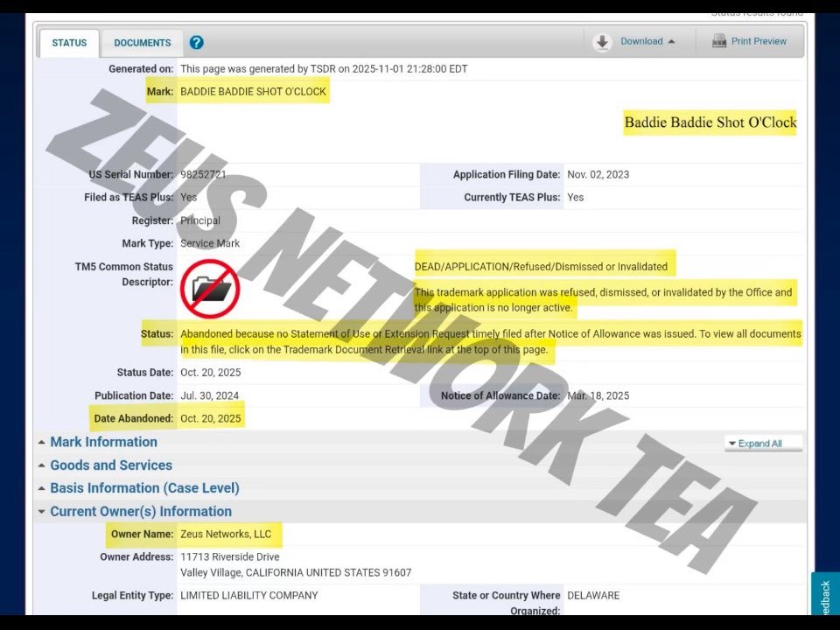Select the STATUS tab
The image size is (840, 630).
[68, 42]
